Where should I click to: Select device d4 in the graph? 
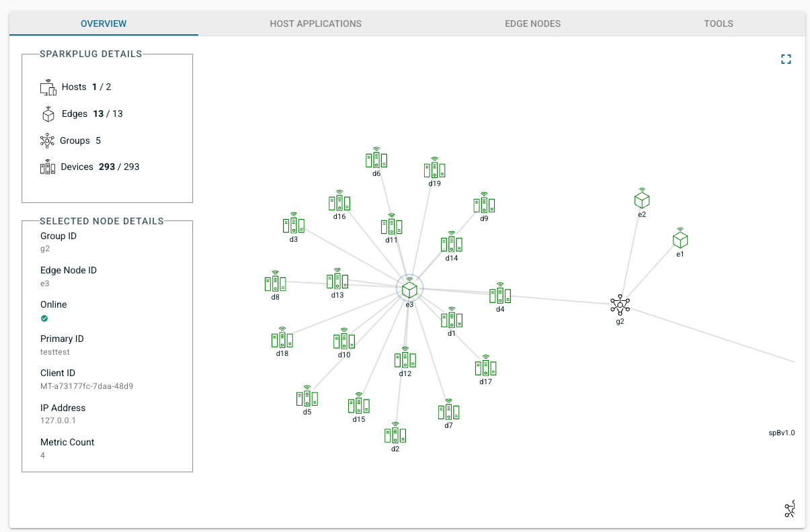[x=500, y=294]
